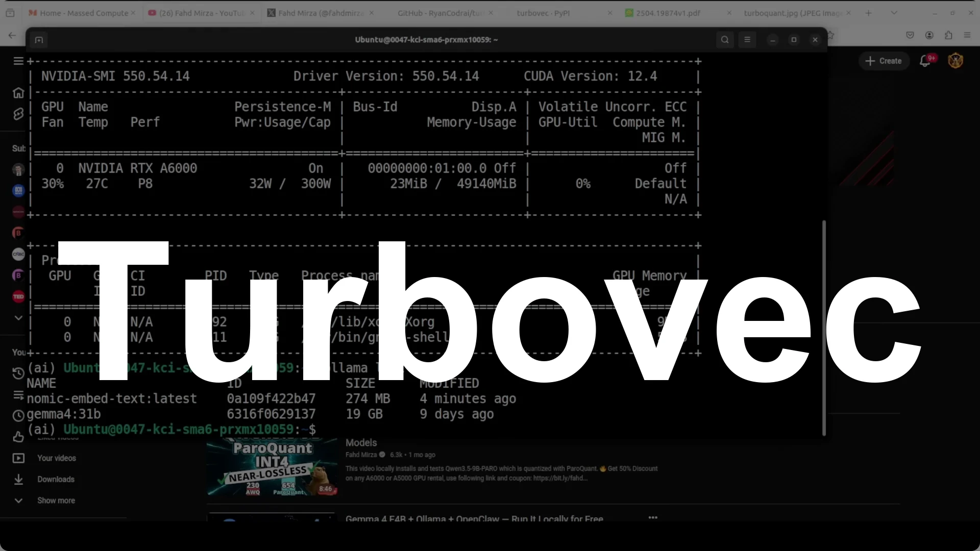Open the terminal hamburger menu
980x551 pixels.
747,40
